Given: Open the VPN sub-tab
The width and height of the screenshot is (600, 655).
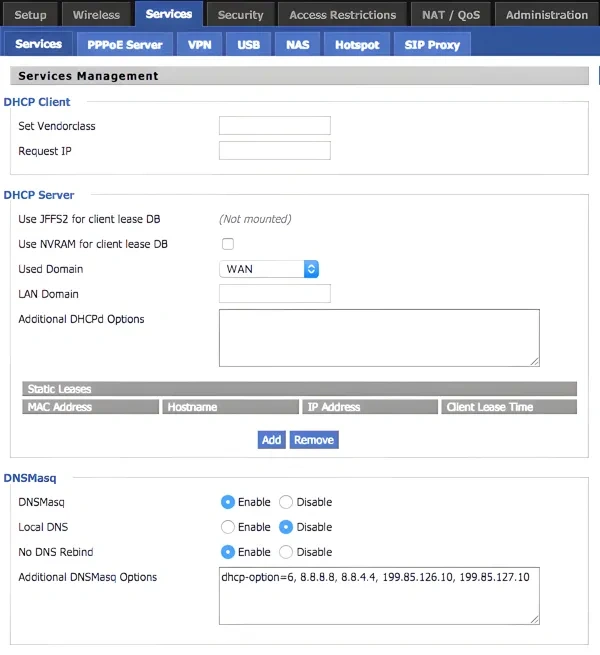Looking at the screenshot, I should tap(199, 44).
